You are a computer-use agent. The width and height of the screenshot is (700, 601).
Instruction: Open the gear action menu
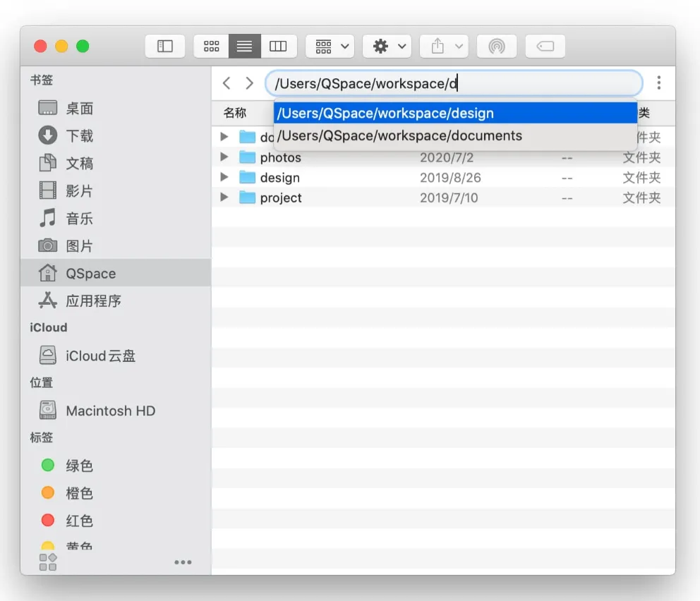(x=387, y=46)
